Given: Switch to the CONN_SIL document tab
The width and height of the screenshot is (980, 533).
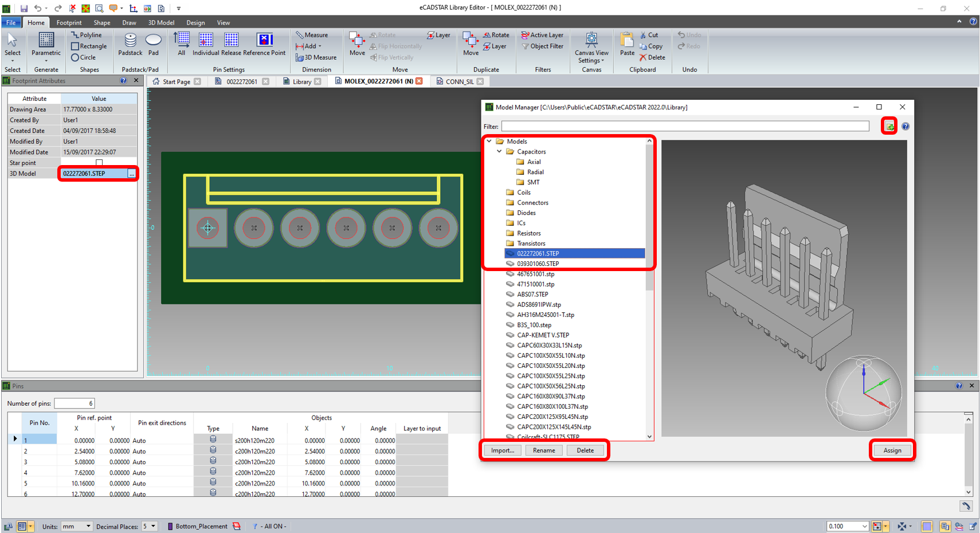Looking at the screenshot, I should pyautogui.click(x=459, y=81).
